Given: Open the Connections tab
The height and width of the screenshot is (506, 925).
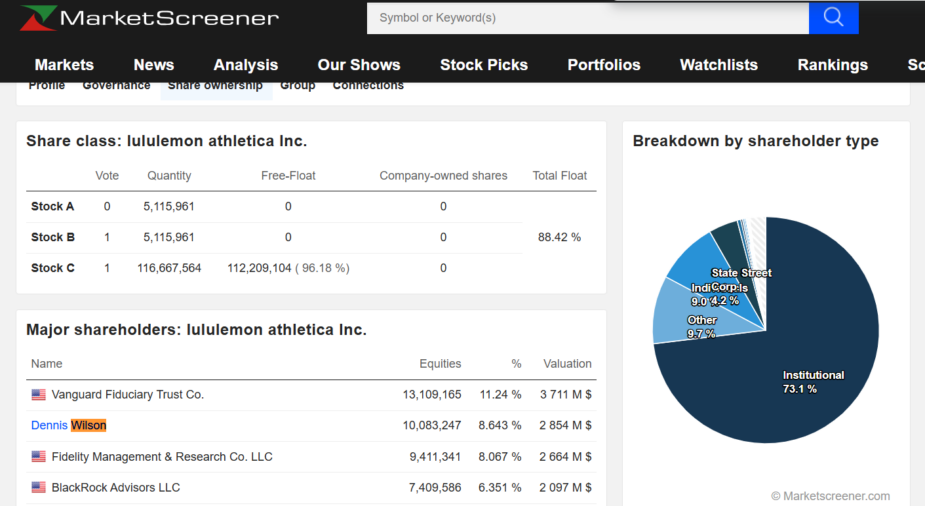Looking at the screenshot, I should [x=368, y=86].
